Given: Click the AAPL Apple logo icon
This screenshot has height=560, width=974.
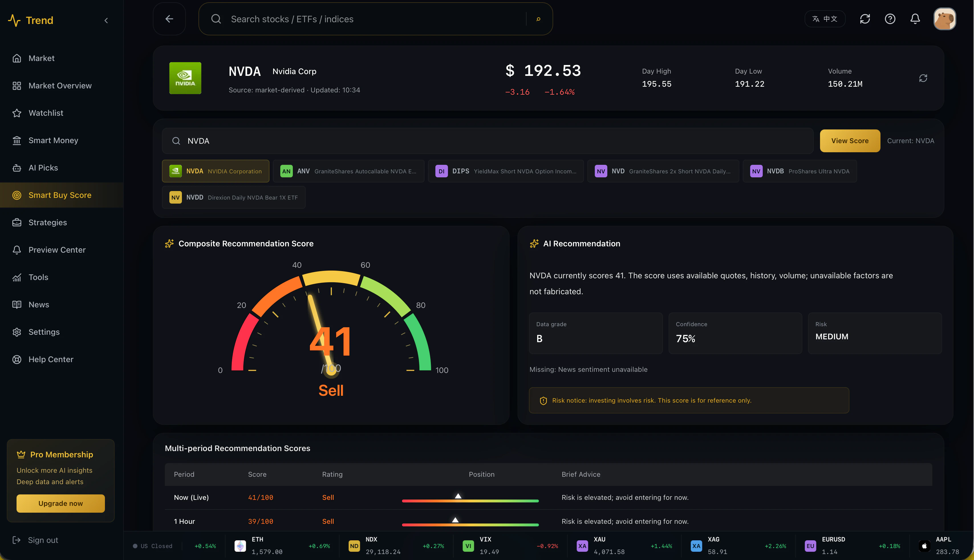Looking at the screenshot, I should (924, 546).
